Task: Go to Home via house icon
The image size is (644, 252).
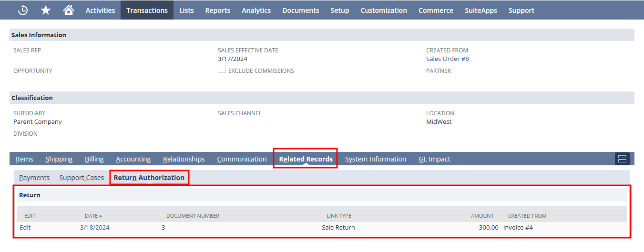Action: 68,10
